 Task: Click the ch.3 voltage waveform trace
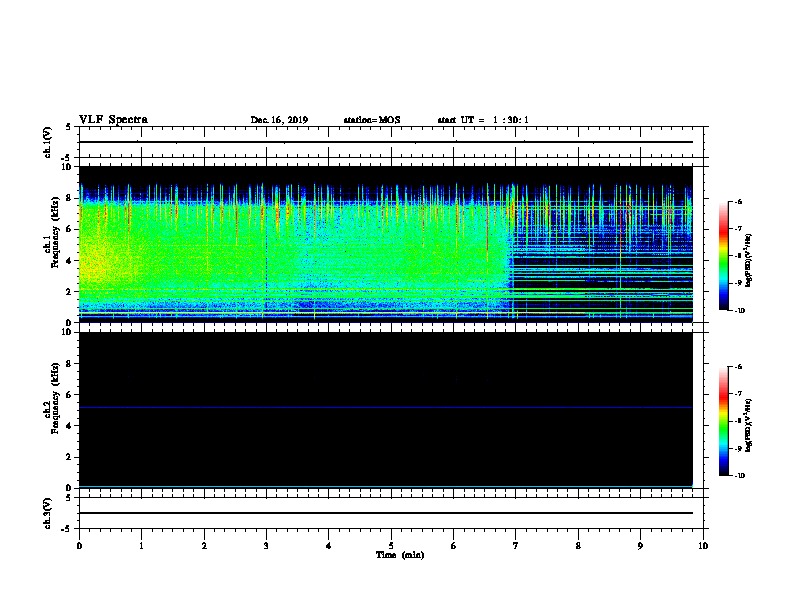pos(386,513)
